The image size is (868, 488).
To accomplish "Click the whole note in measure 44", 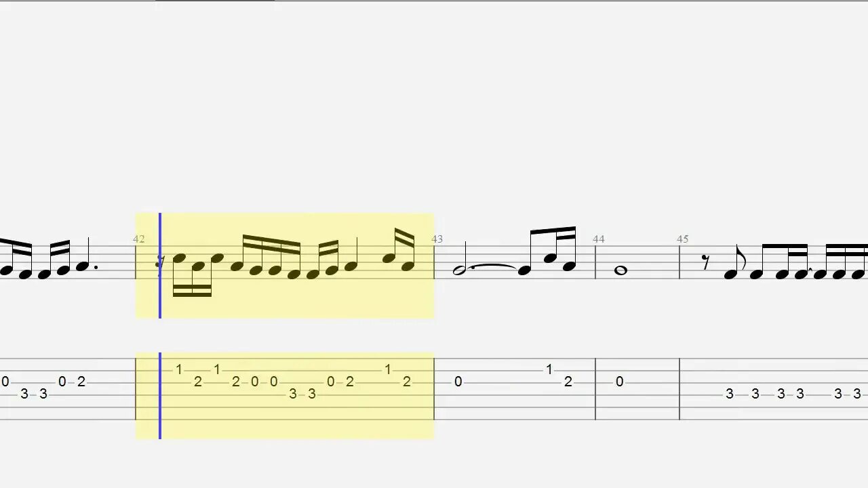I will 620,270.
